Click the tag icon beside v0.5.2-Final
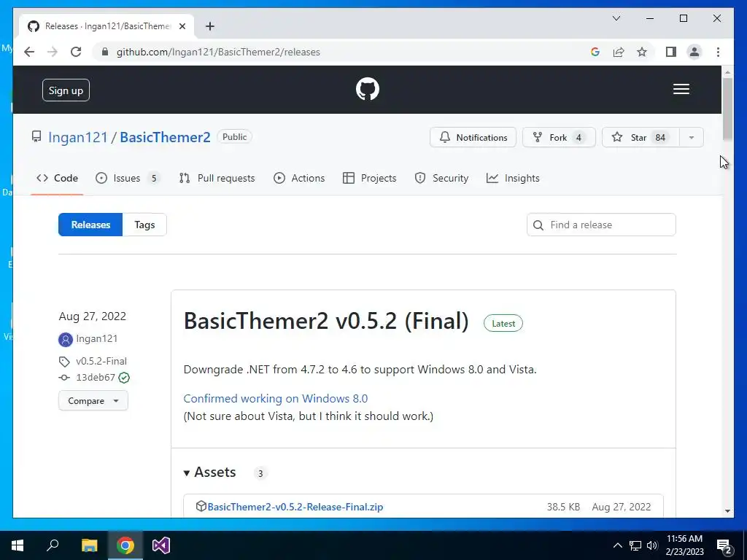 click(x=64, y=362)
